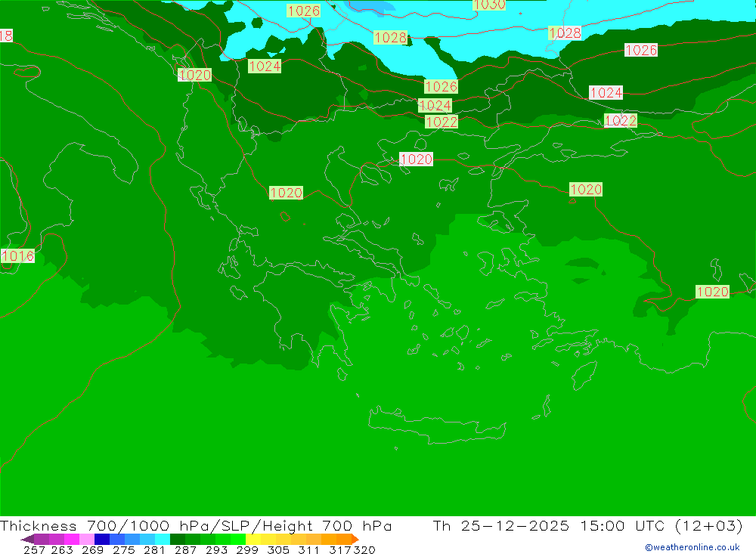
Task: Choose the cyan swatch in the legend
Action: click(163, 539)
